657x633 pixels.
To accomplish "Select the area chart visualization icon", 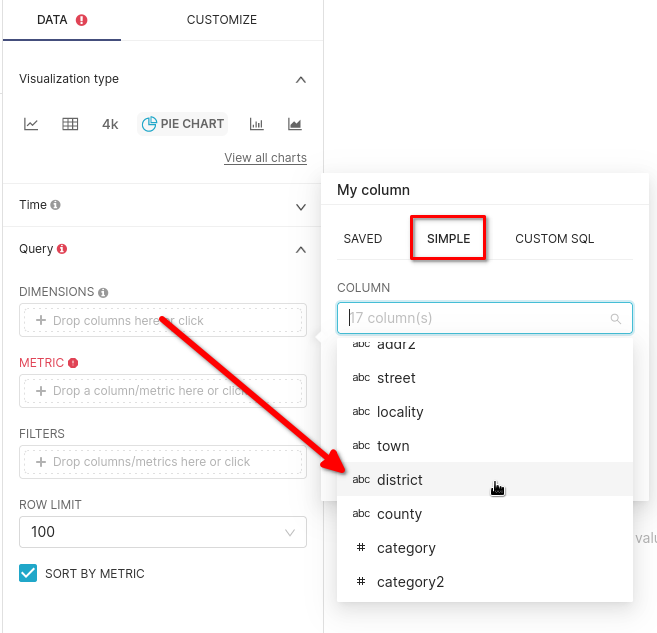I will click(x=295, y=124).
